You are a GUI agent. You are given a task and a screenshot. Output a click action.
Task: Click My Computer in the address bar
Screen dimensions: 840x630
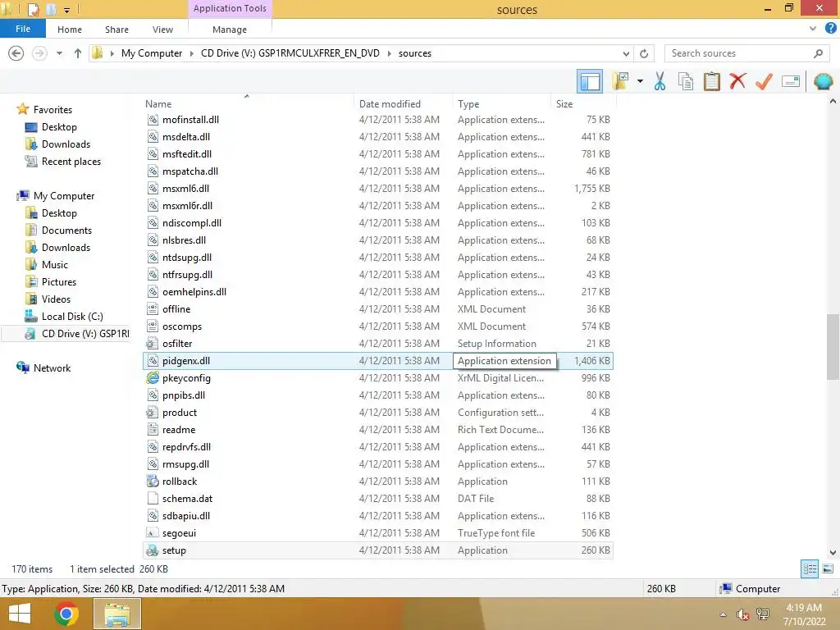click(x=152, y=53)
